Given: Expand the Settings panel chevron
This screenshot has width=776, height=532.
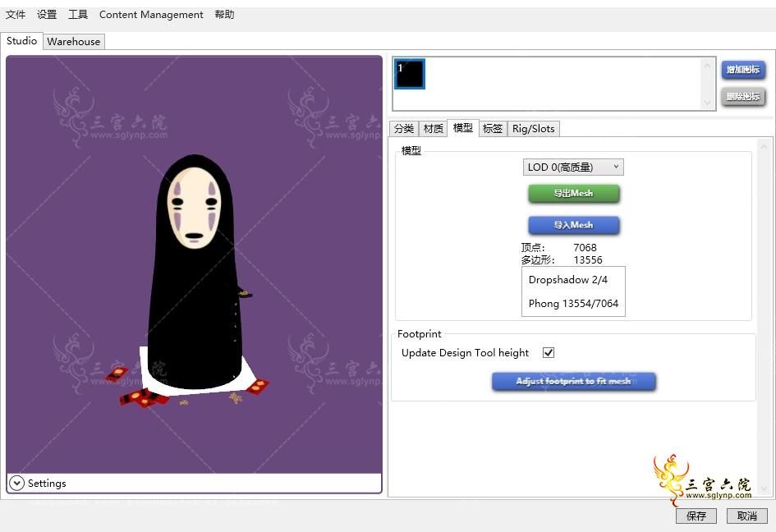Looking at the screenshot, I should tap(16, 483).
